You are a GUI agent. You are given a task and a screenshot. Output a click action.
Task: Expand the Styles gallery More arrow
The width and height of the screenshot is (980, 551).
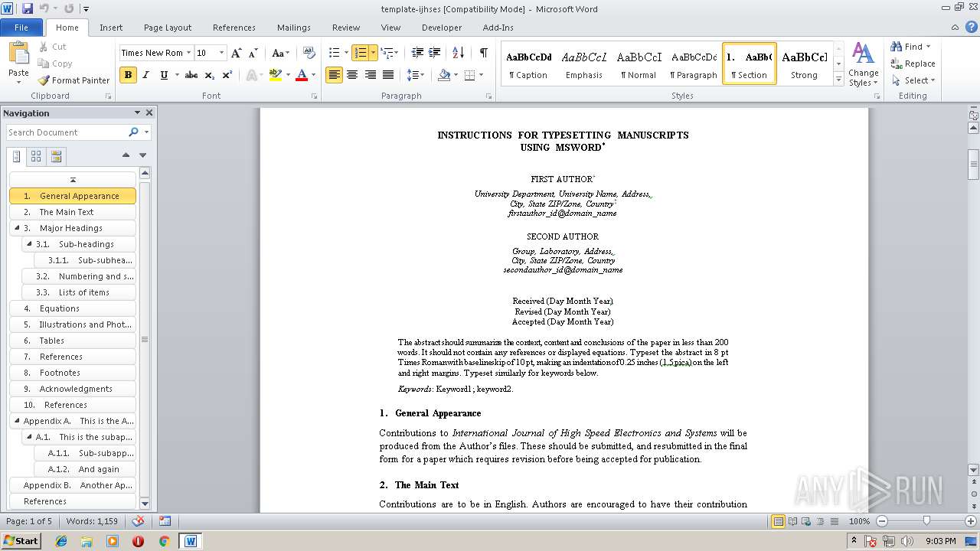click(x=838, y=80)
